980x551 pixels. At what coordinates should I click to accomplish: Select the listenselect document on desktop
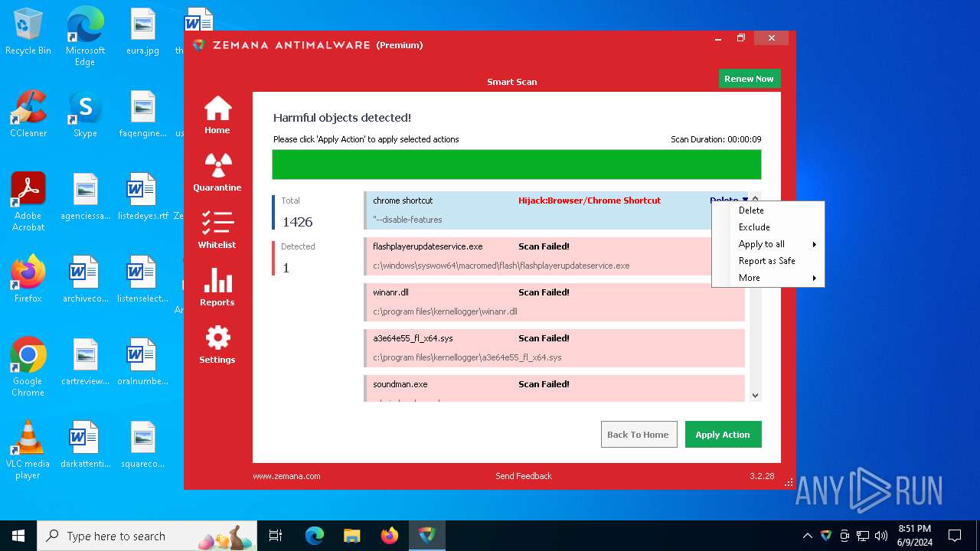coord(142,279)
